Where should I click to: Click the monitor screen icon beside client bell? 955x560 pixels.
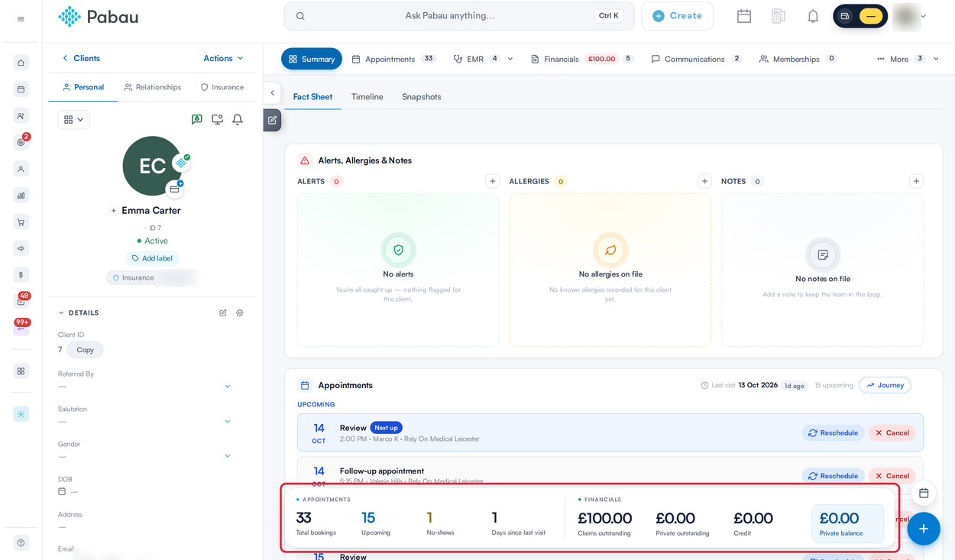(x=218, y=119)
